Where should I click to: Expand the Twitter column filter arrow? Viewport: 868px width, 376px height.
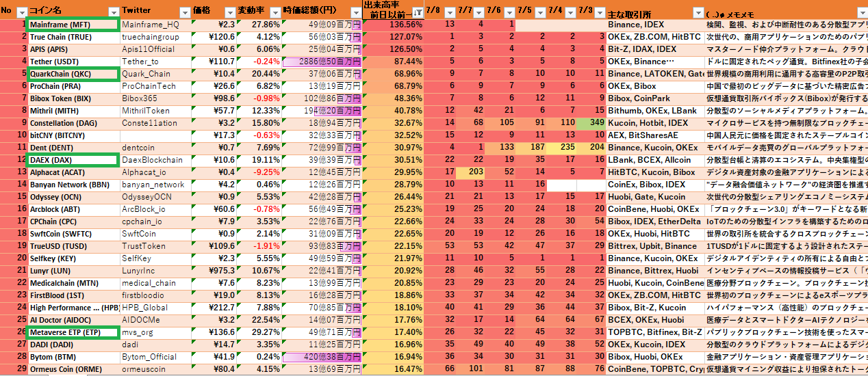183,12
